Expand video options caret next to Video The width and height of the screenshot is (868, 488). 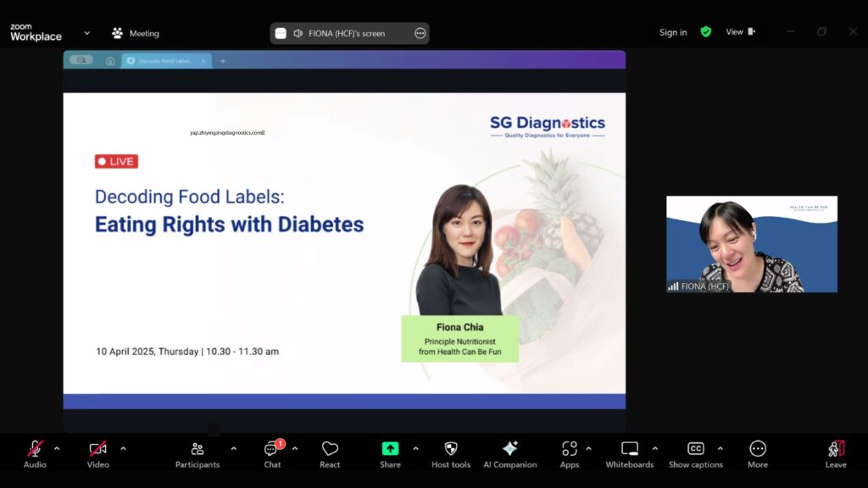123,449
